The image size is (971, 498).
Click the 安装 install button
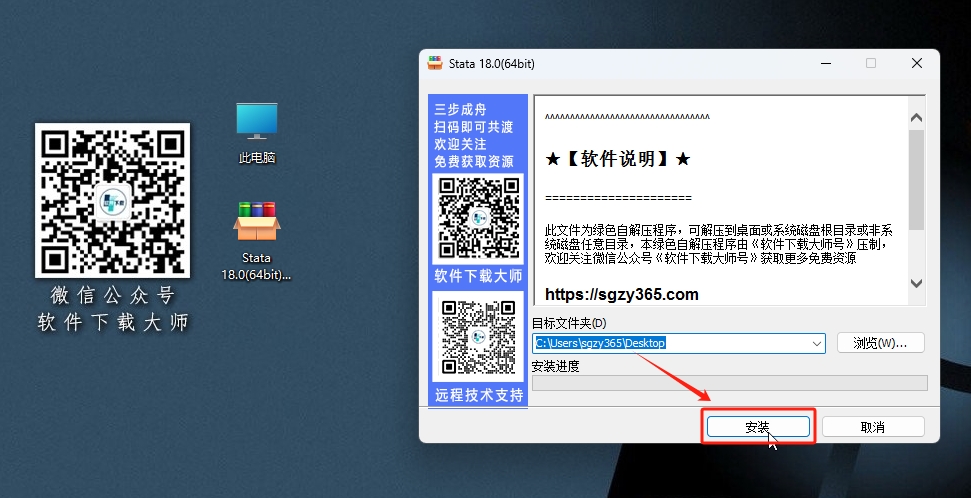[x=758, y=426]
